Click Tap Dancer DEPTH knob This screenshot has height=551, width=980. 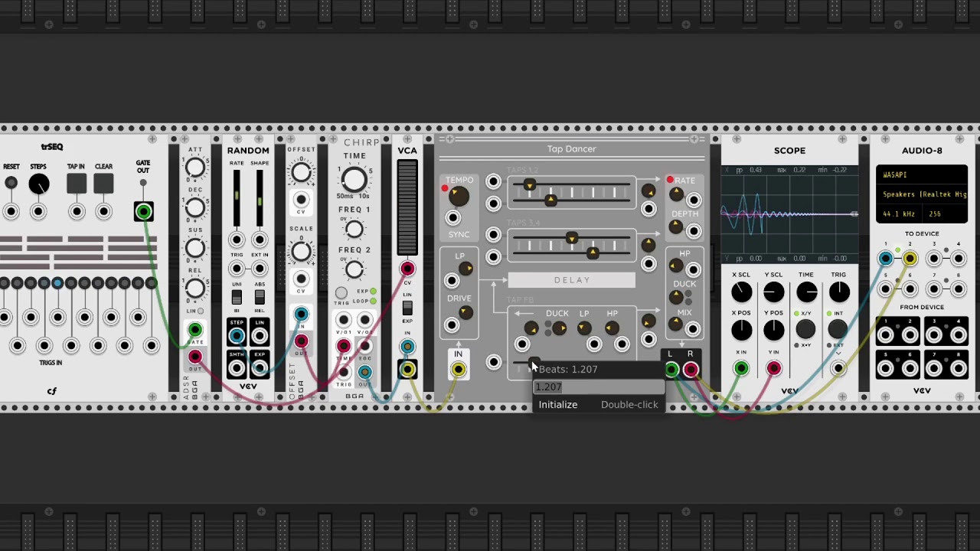675,227
